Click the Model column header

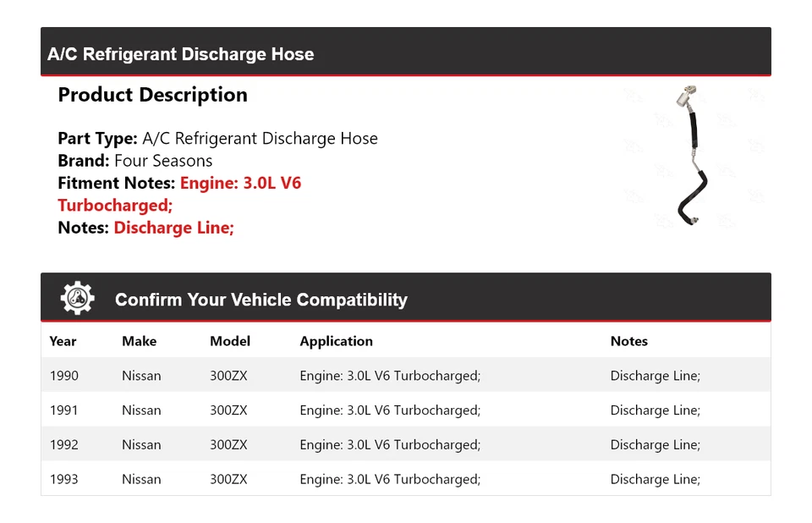[x=230, y=341]
